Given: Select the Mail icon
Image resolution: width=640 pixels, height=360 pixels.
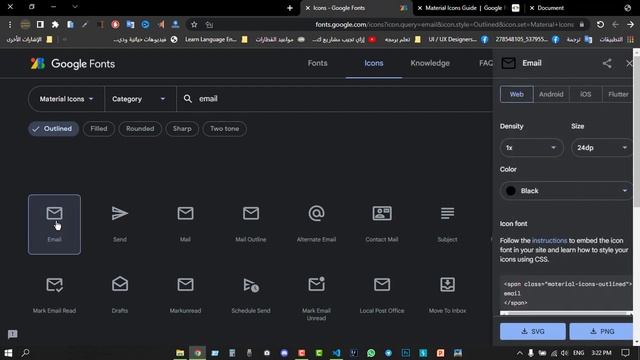Looking at the screenshot, I should [x=185, y=213].
